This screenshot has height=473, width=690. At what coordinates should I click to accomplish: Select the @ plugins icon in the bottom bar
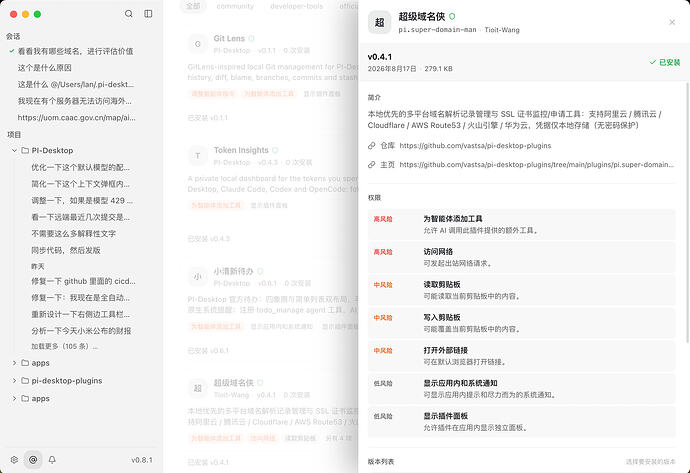click(x=33, y=460)
